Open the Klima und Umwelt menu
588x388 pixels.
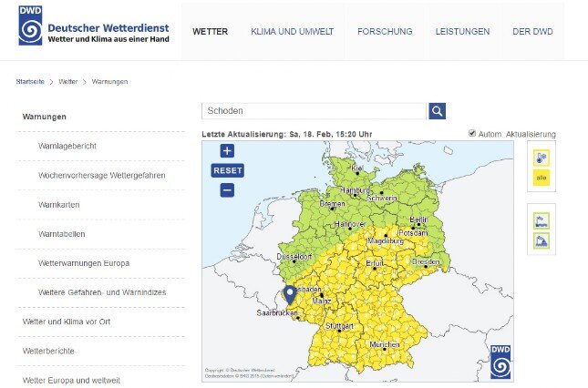click(292, 32)
